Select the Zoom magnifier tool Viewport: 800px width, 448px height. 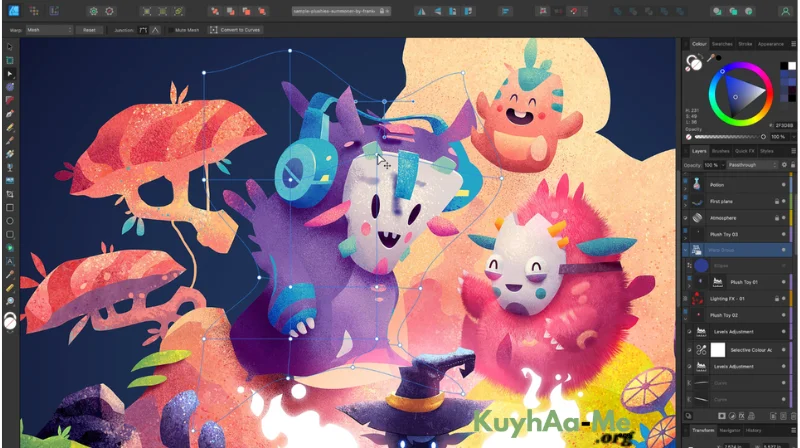[10, 302]
